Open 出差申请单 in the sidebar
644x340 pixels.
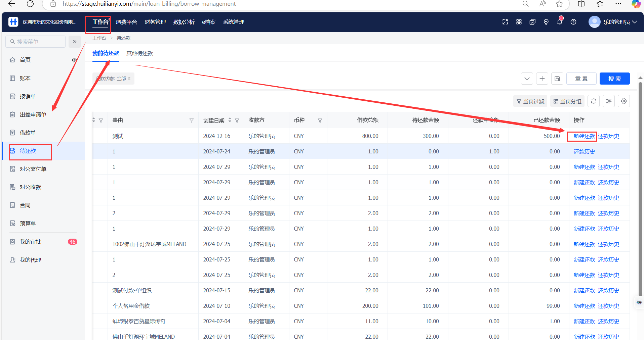click(x=33, y=114)
